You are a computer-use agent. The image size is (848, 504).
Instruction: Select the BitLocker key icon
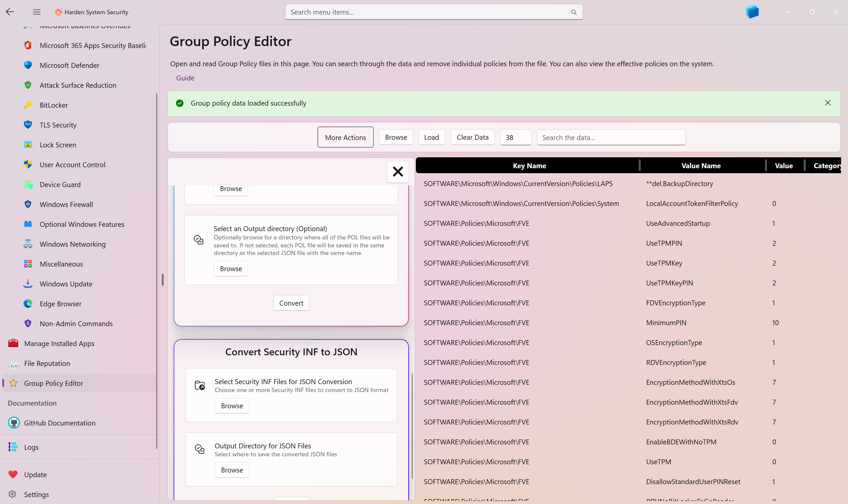pyautogui.click(x=28, y=105)
